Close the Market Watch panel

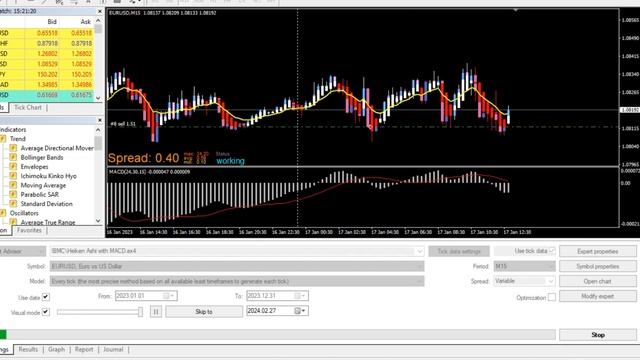point(100,11)
